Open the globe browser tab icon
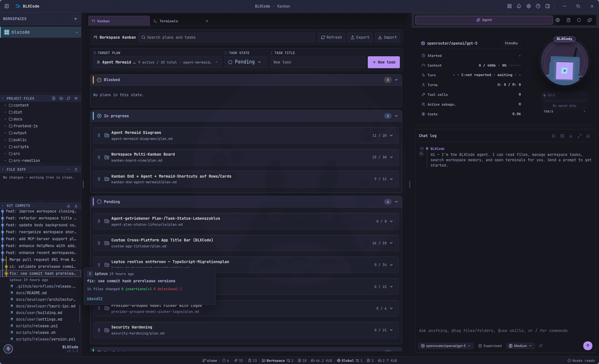 coord(558,20)
